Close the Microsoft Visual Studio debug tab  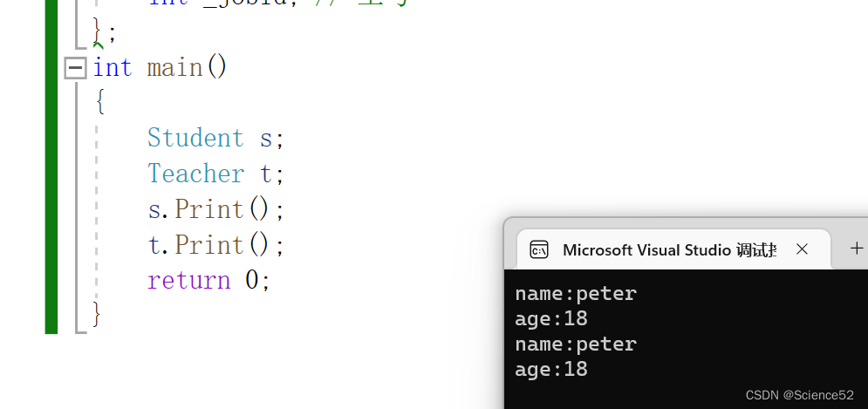[802, 249]
